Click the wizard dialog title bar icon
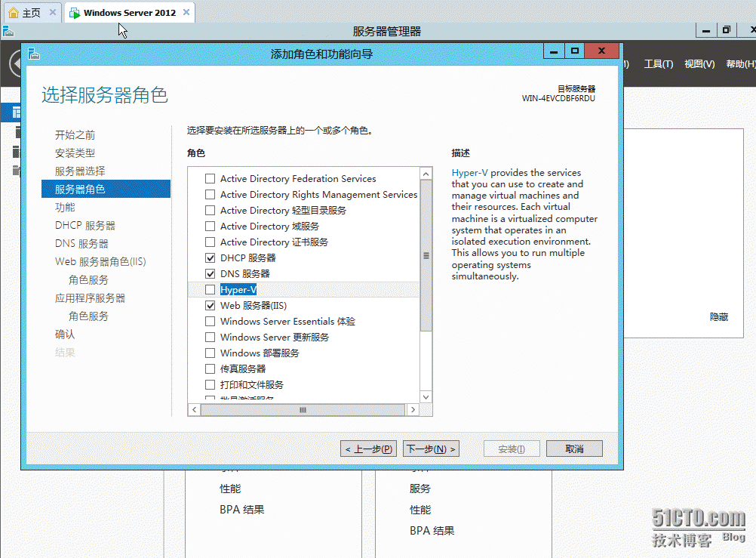This screenshot has height=558, width=756. point(34,54)
